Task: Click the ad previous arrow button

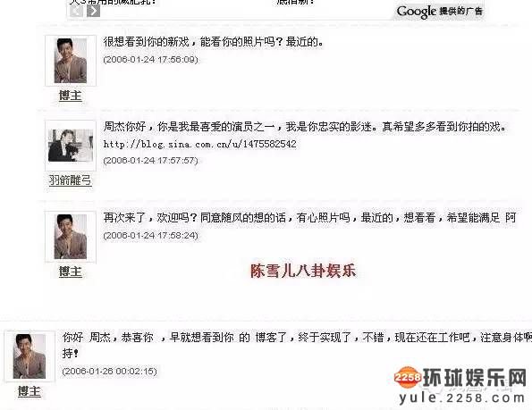Action: [x=76, y=12]
